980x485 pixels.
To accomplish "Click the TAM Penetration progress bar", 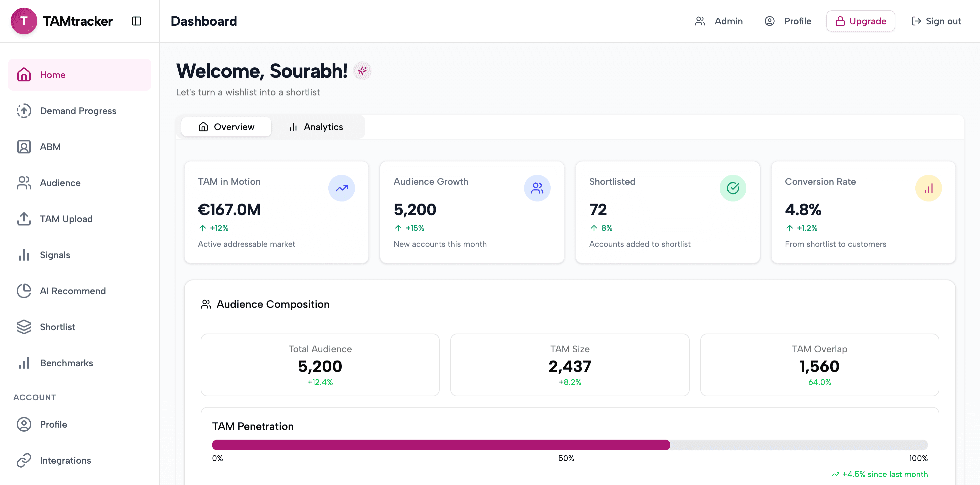I will click(x=570, y=445).
